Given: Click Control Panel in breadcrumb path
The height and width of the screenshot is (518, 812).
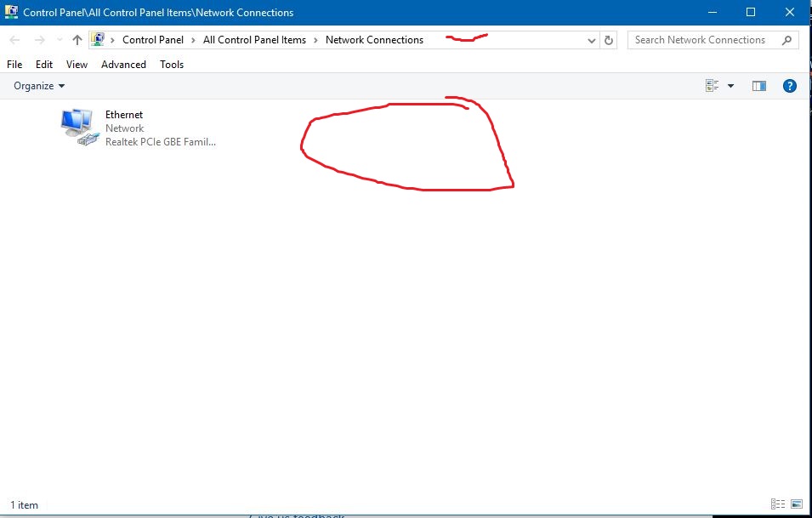Looking at the screenshot, I should [153, 40].
